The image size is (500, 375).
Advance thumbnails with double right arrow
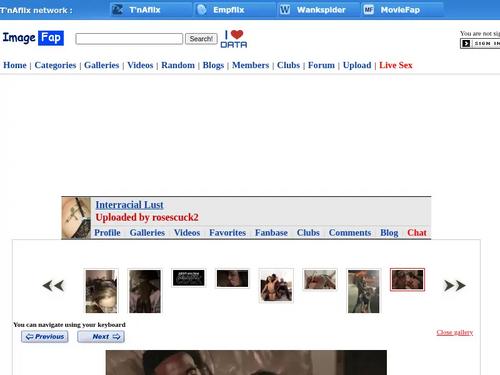455,286
